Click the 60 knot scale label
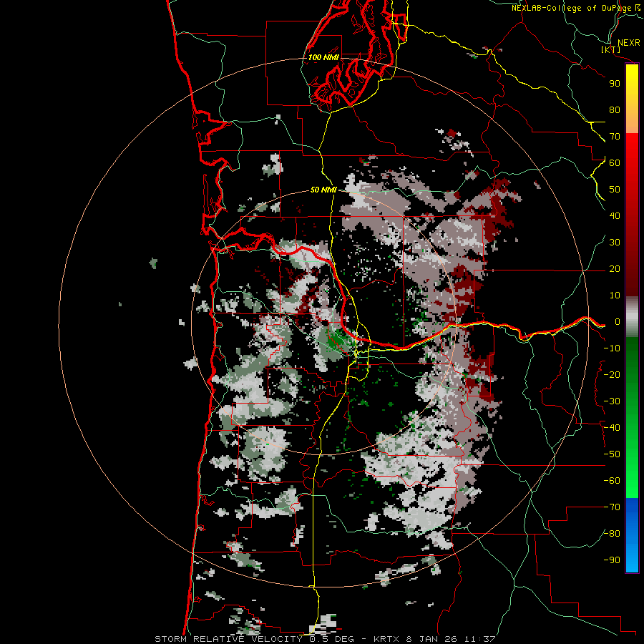This screenshot has width=644, height=644. pyautogui.click(x=615, y=162)
